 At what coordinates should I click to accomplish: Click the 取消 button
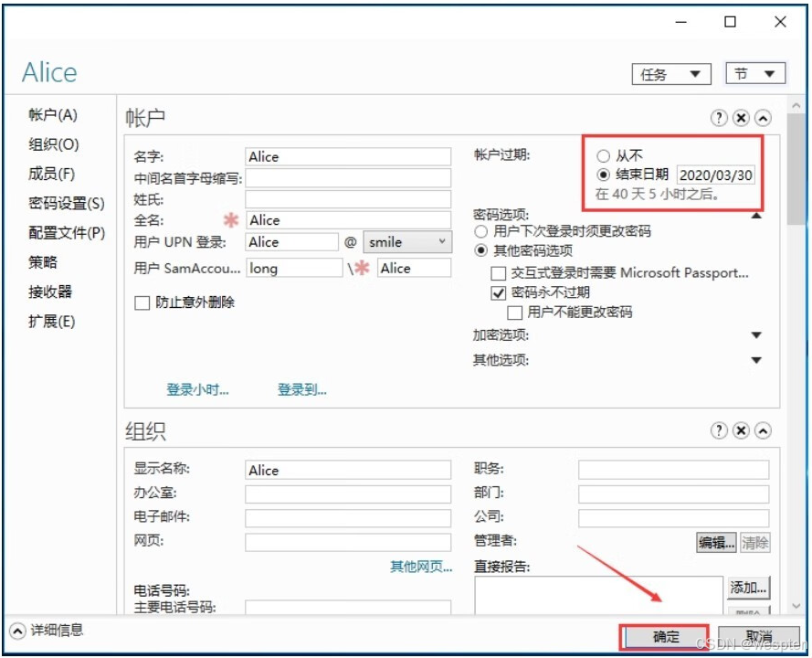(759, 637)
